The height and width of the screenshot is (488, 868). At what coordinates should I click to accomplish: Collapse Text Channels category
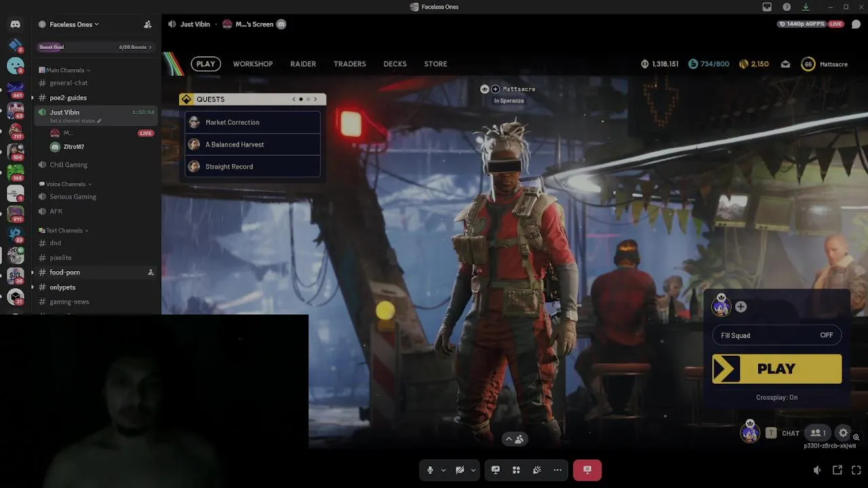pyautogui.click(x=64, y=230)
